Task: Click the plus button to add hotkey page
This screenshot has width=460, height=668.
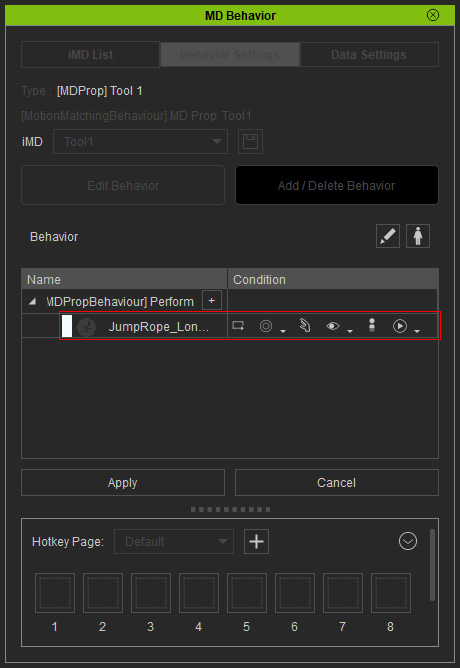Action: [x=256, y=541]
